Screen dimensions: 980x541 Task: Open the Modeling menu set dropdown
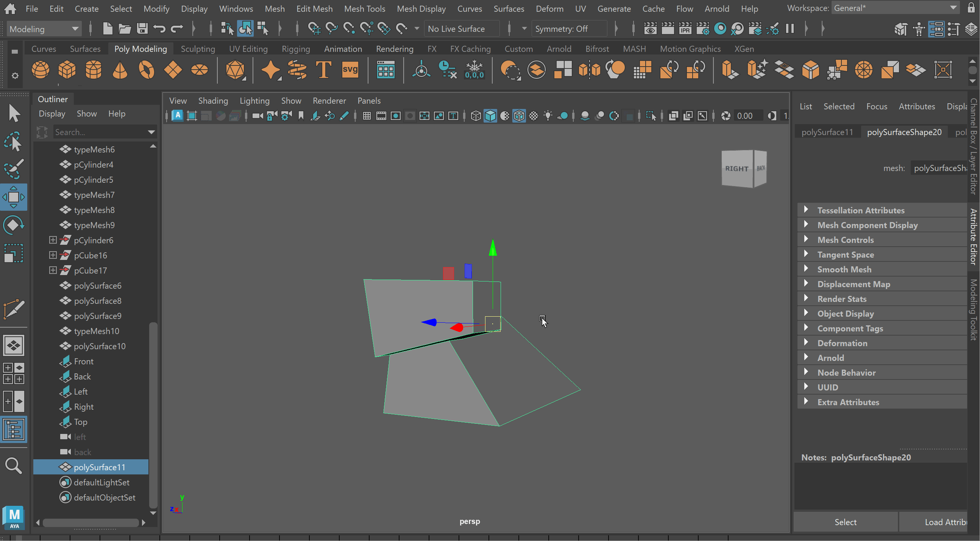(44, 29)
